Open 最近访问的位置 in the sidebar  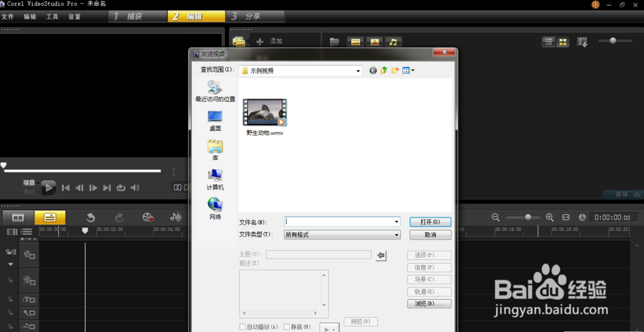click(x=215, y=91)
